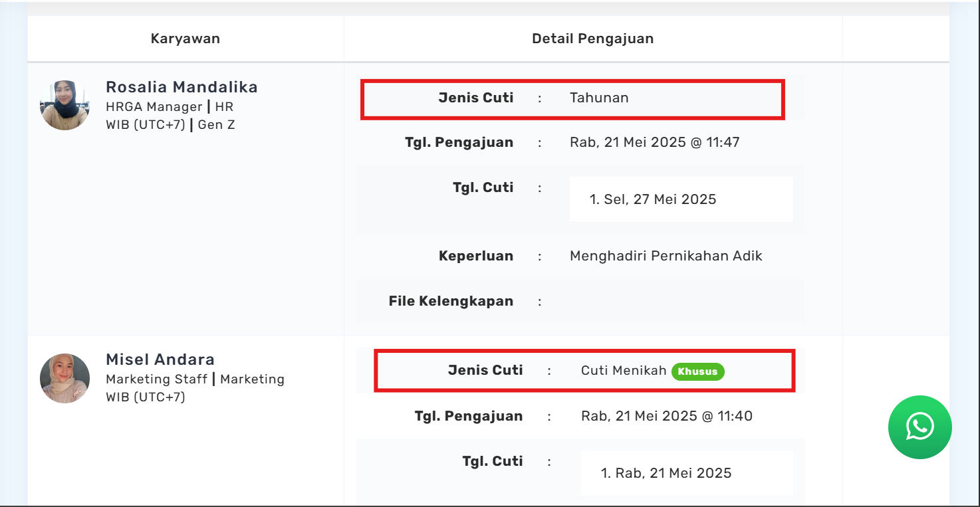Click HRGA Manager | HR position text

click(170, 106)
